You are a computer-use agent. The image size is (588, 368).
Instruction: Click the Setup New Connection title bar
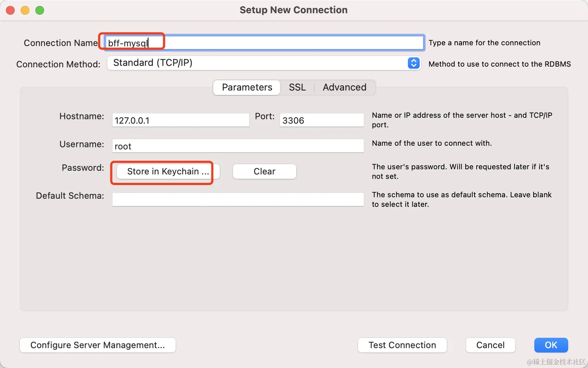[x=293, y=10]
